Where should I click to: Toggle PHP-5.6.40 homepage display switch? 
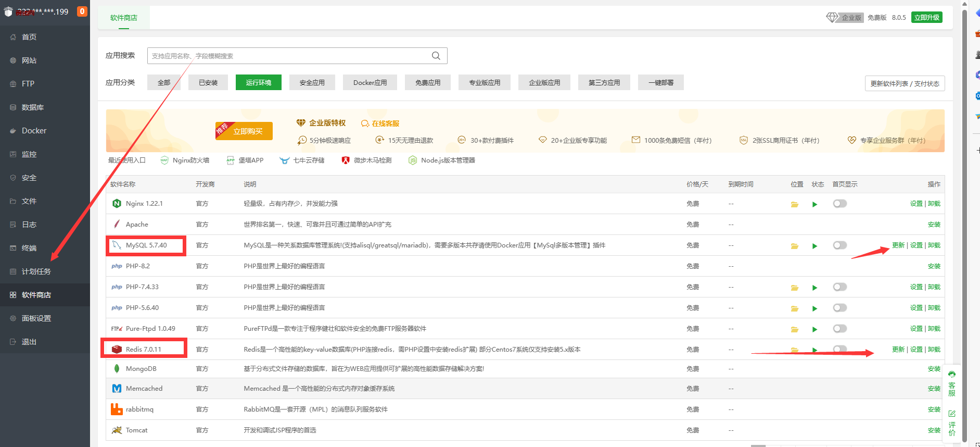(x=839, y=308)
